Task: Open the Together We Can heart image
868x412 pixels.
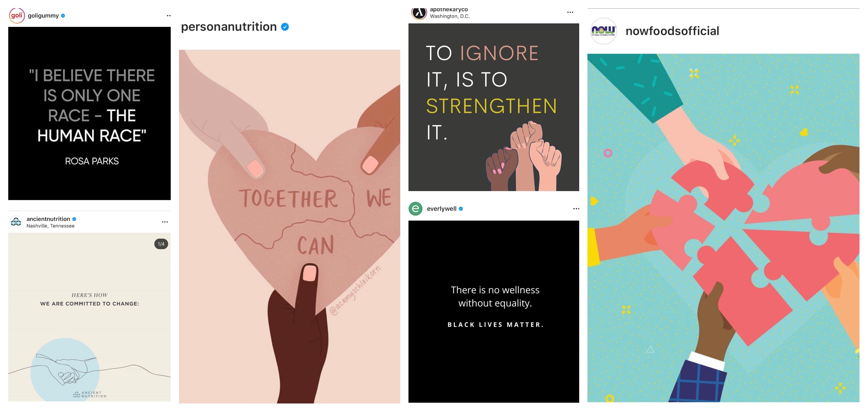Action: (289, 226)
